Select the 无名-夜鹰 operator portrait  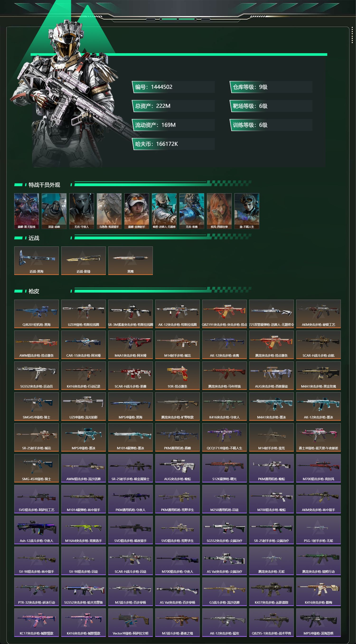coord(192,211)
